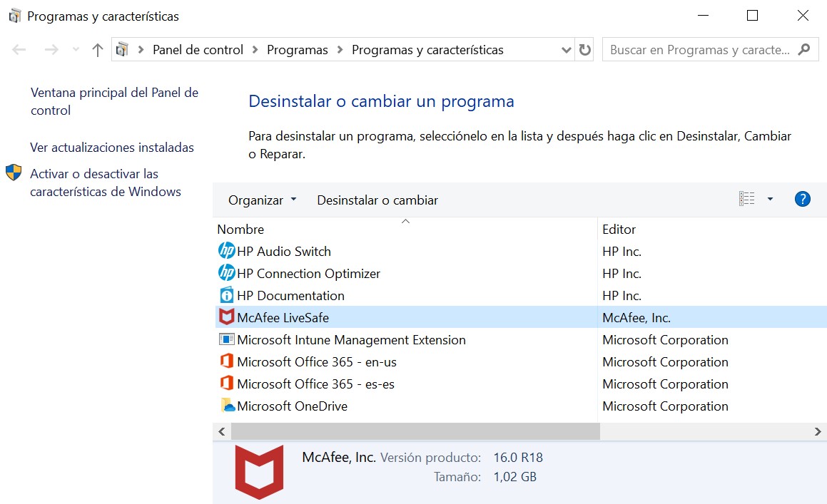Select Microsoft OneDrive row
The height and width of the screenshot is (504, 827).
[x=521, y=406]
